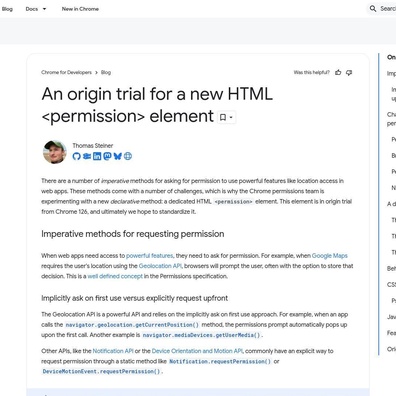This screenshot has height=396, width=396.
Task: Click Notification.requestPermission() code text
Action: tap(220, 361)
